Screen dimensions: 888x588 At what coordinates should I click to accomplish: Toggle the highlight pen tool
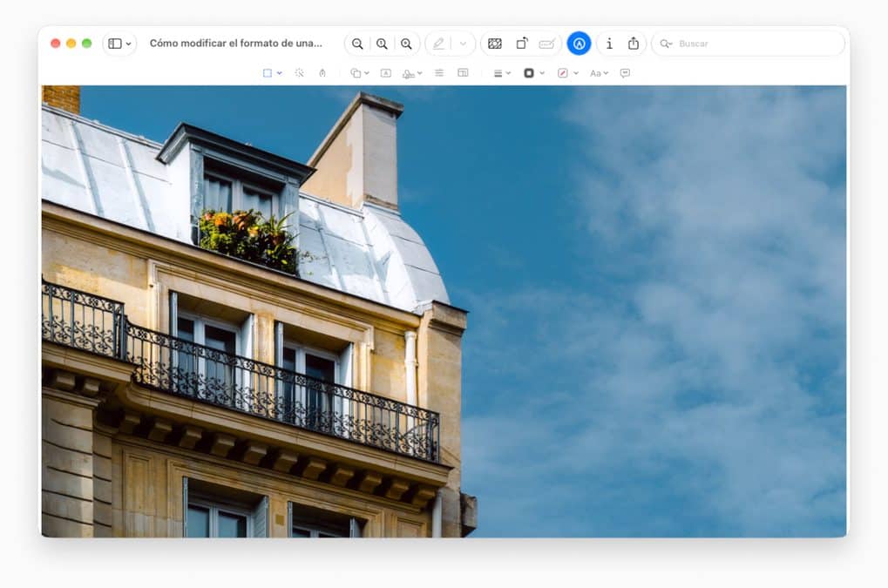tap(438, 44)
